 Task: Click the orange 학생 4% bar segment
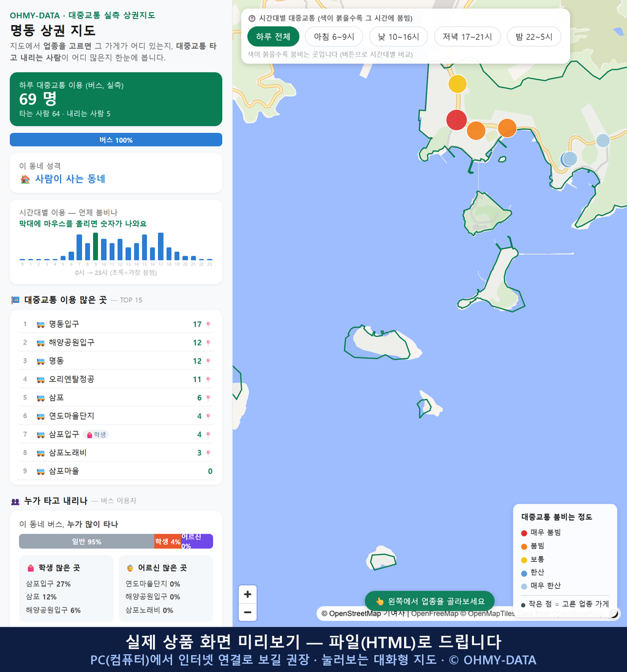pyautogui.click(x=168, y=541)
